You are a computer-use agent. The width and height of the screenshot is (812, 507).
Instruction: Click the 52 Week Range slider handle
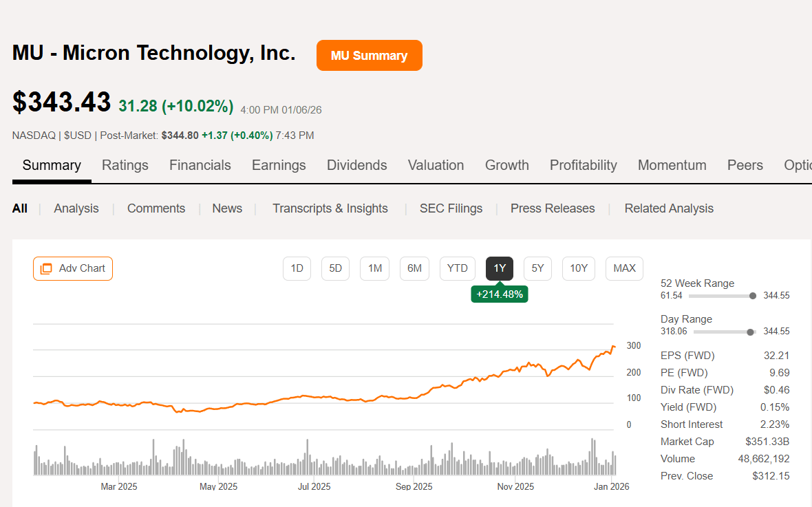click(x=754, y=295)
